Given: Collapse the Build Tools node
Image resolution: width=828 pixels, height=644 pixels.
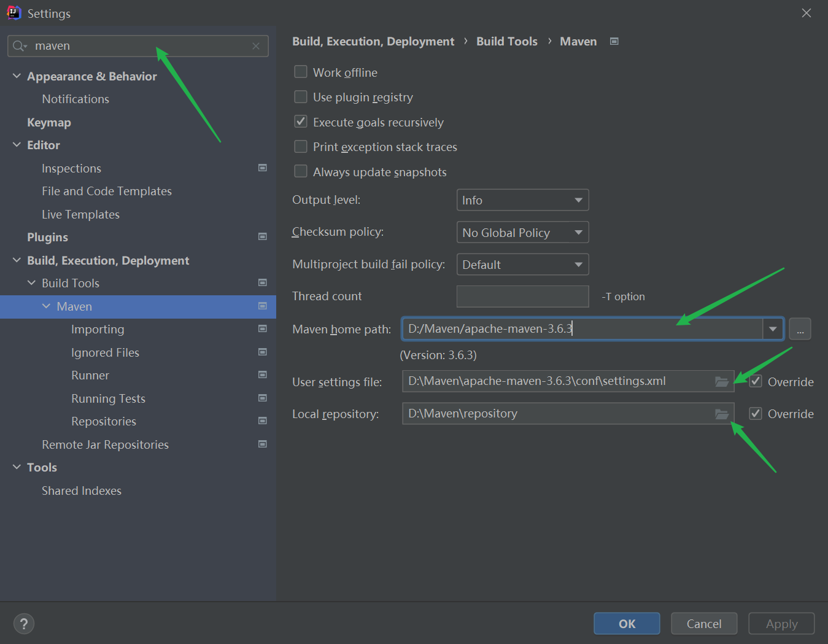Looking at the screenshot, I should (x=31, y=282).
